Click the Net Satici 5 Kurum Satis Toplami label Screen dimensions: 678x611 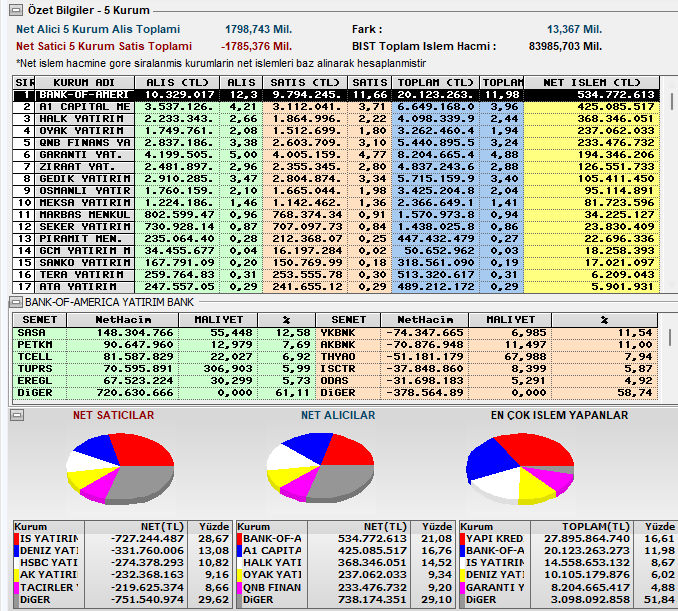pyautogui.click(x=104, y=46)
